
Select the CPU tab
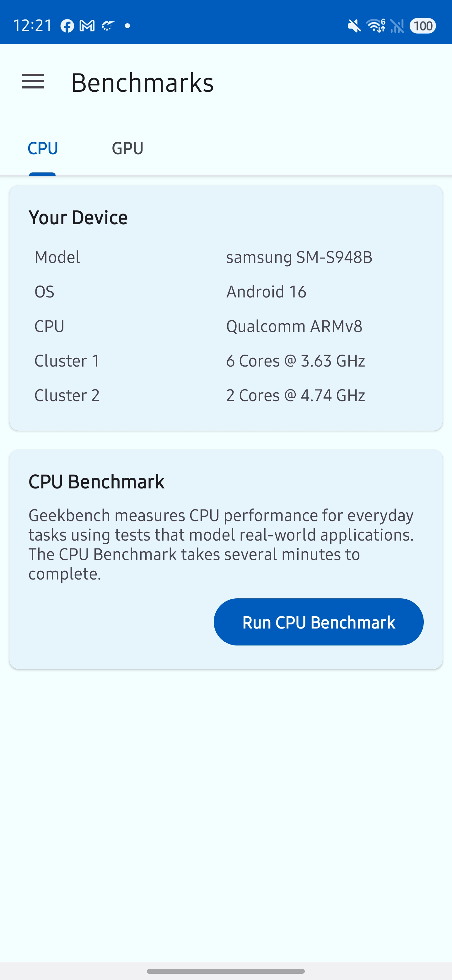(x=43, y=148)
